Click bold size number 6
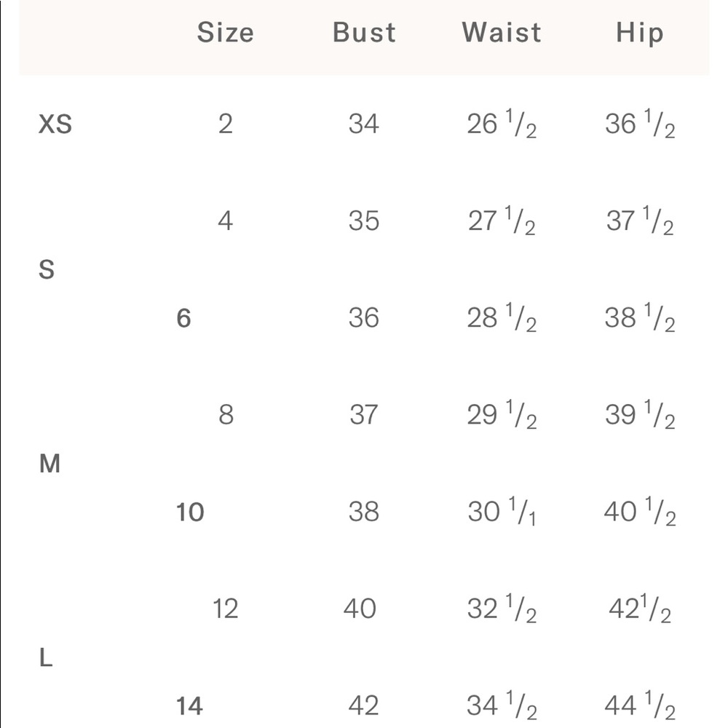Viewport: 728px width, 728px height. click(x=183, y=318)
